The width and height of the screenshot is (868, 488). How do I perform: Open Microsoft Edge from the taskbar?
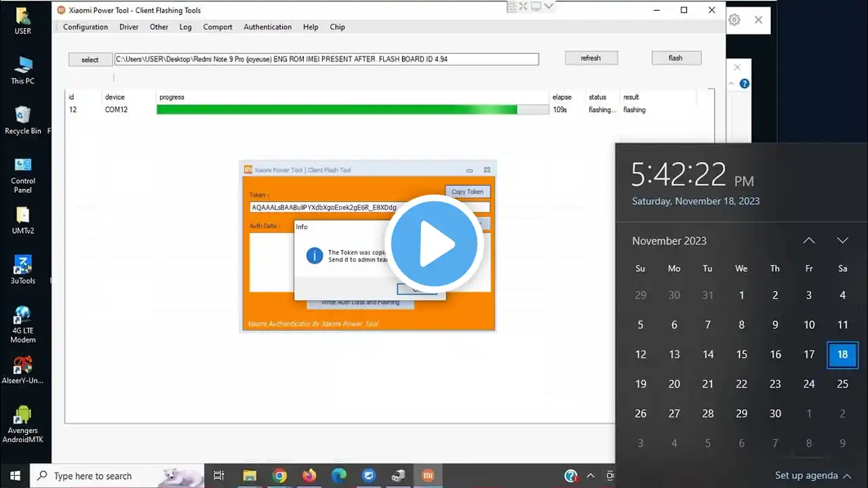pos(339,476)
